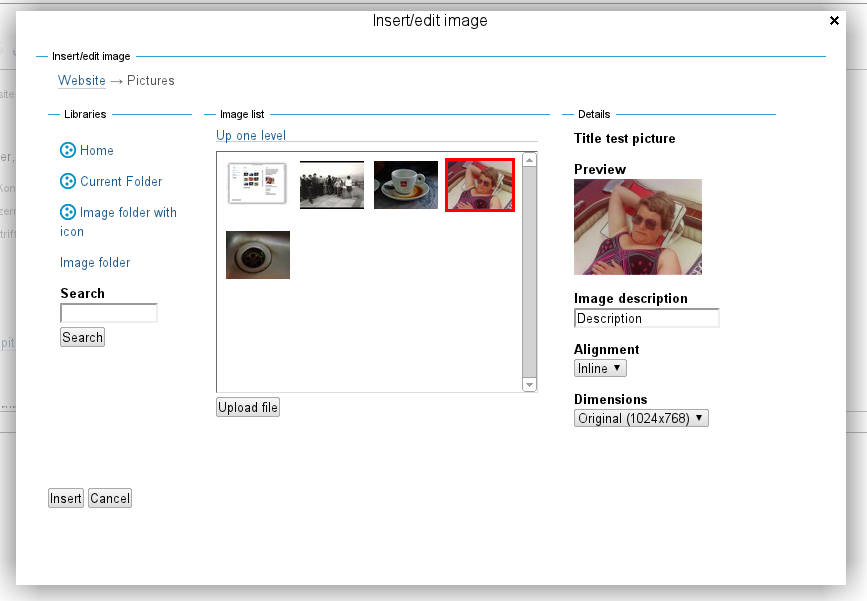Go to Website in the breadcrumb
This screenshot has width=867, height=601.
pos(81,80)
